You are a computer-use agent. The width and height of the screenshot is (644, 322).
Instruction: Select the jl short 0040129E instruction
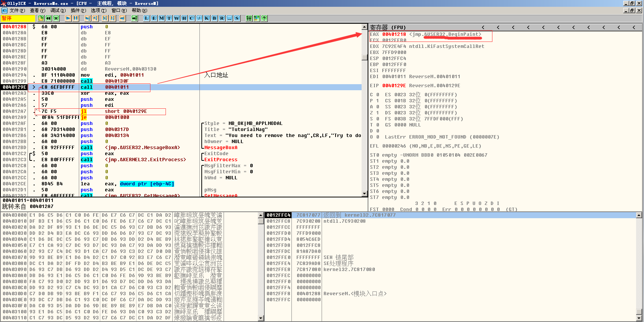[x=181, y=111]
